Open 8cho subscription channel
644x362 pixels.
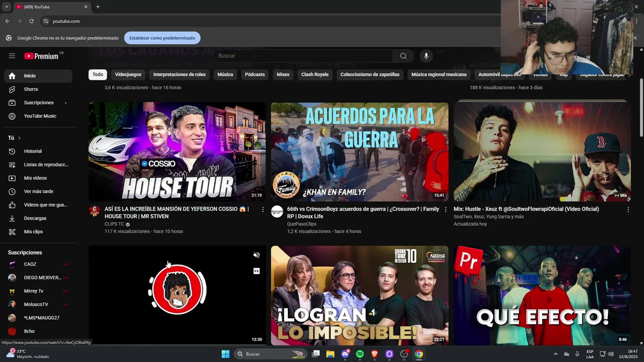click(38, 331)
